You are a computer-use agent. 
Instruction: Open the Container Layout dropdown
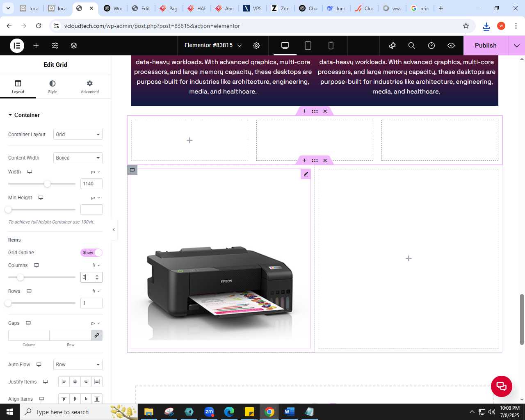tap(78, 135)
